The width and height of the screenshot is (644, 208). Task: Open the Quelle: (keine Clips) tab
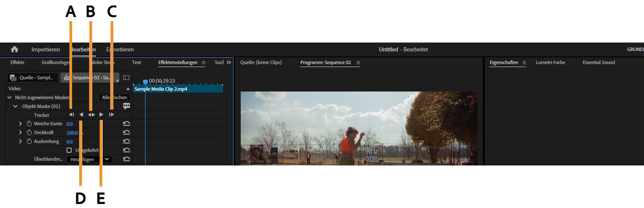(261, 62)
